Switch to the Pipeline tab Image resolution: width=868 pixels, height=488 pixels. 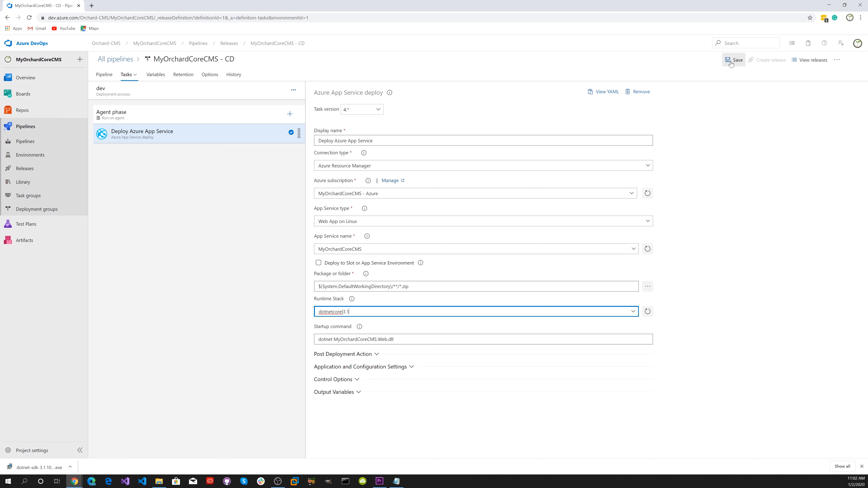pos(104,74)
